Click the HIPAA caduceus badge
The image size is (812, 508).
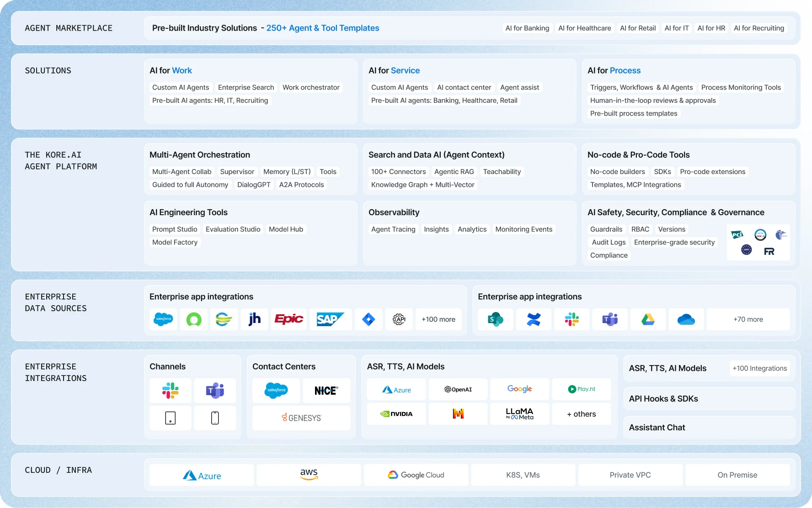coord(781,235)
